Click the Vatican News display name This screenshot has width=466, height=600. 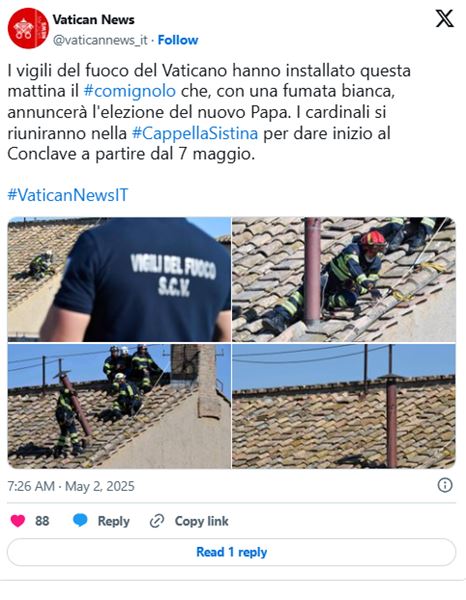[x=93, y=20]
